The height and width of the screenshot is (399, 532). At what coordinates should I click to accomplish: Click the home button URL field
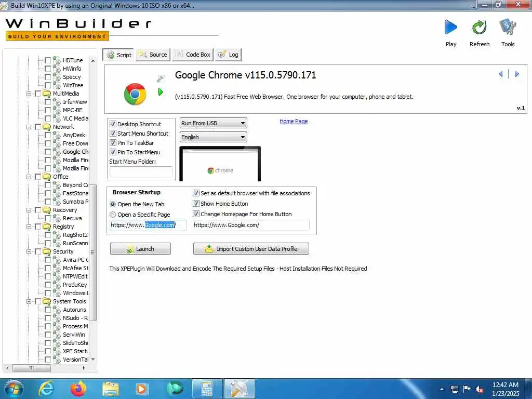[x=251, y=225]
